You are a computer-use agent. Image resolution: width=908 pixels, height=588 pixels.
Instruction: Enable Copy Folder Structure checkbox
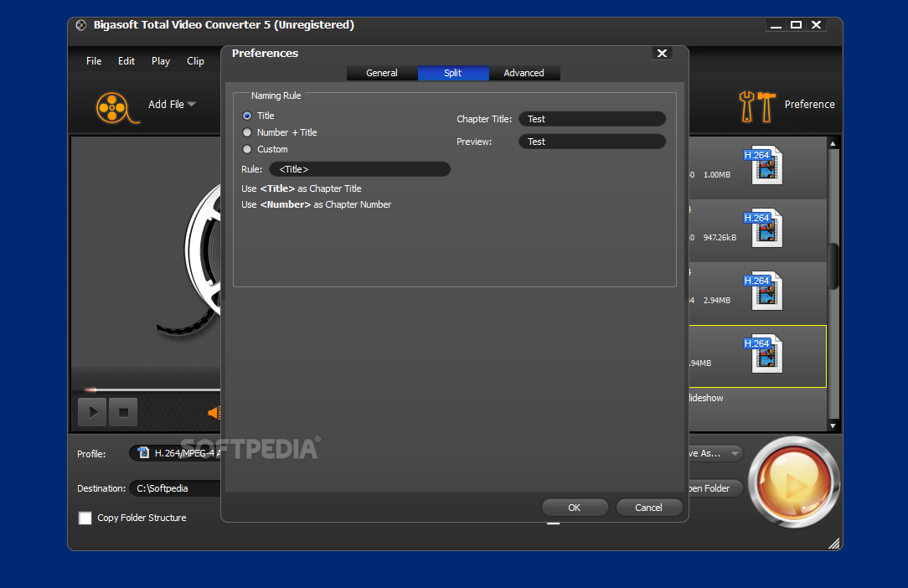[85, 518]
